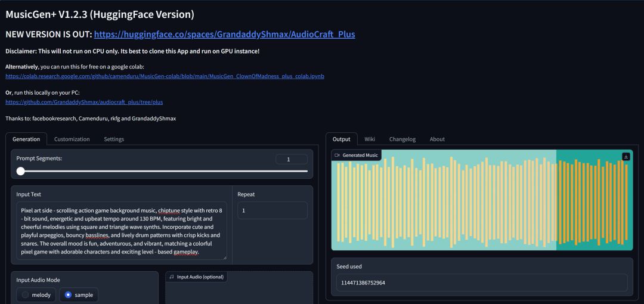Click the 'Repeat' label

[246, 194]
